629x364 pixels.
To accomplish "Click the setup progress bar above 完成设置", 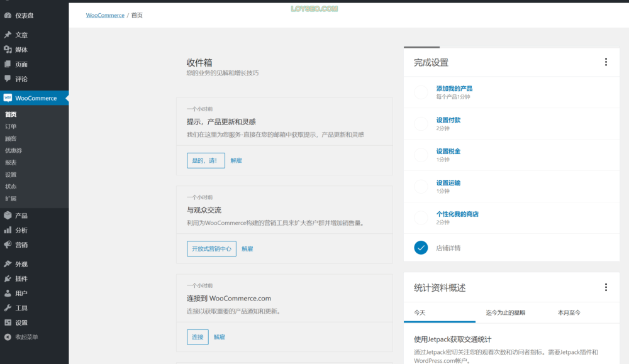I will (421, 47).
